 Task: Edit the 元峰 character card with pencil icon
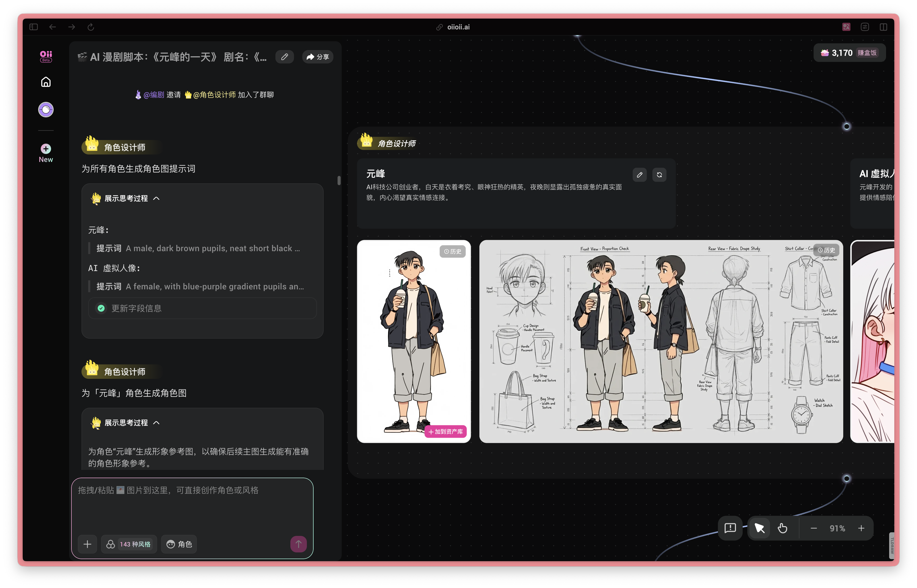pyautogui.click(x=640, y=175)
